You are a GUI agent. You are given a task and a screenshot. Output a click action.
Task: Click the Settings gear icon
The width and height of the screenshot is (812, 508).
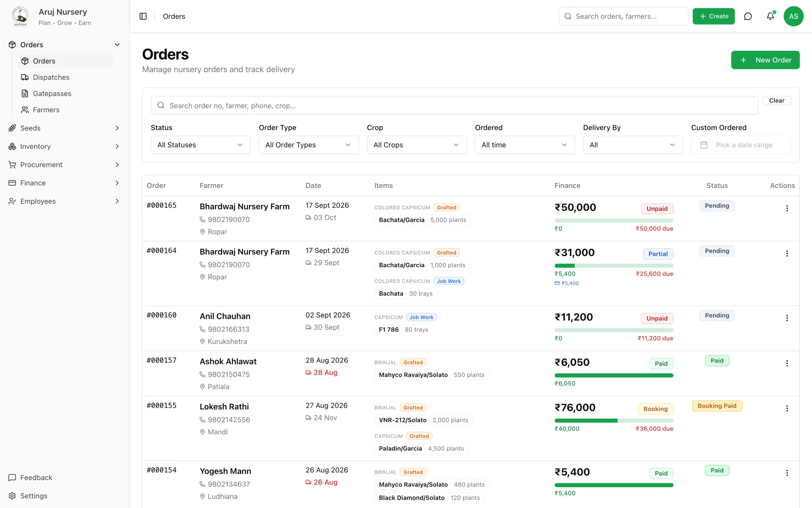[x=12, y=496]
